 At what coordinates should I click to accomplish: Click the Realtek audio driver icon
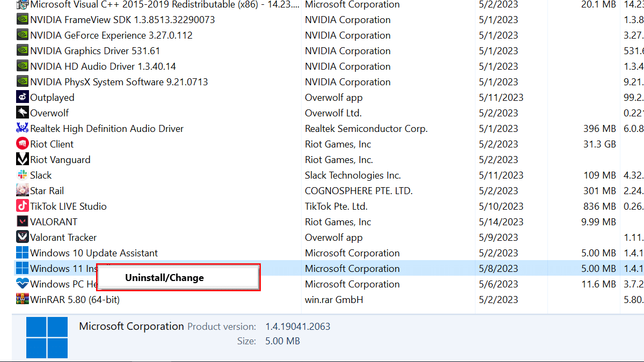point(22,129)
